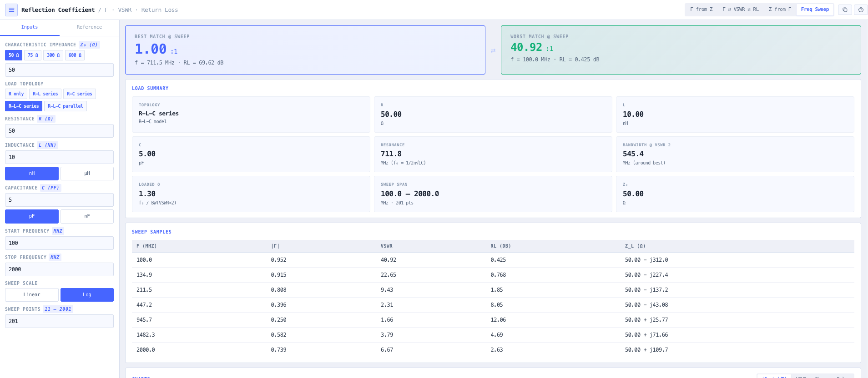Toggle inductance unit to µH
The image size is (868, 378).
pos(87,174)
